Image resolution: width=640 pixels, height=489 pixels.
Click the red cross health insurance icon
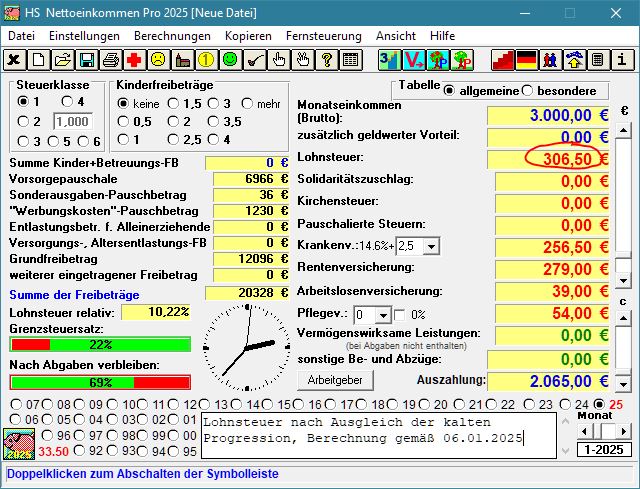coord(134,60)
